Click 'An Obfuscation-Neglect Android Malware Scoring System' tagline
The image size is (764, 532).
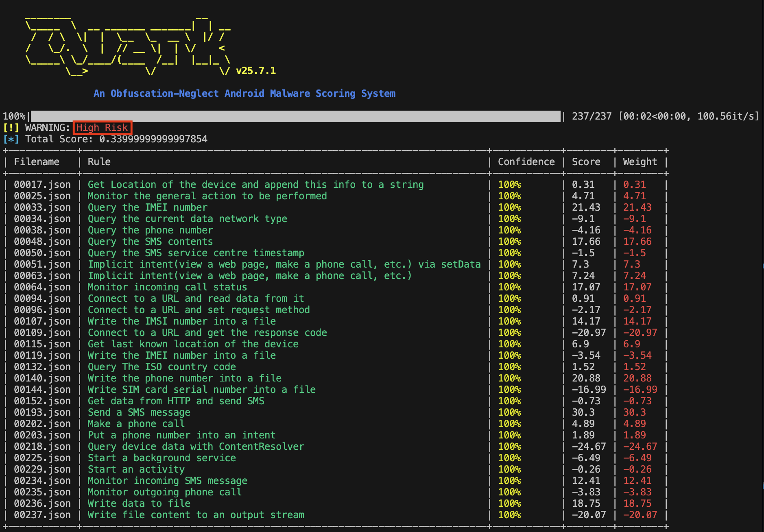click(x=244, y=94)
